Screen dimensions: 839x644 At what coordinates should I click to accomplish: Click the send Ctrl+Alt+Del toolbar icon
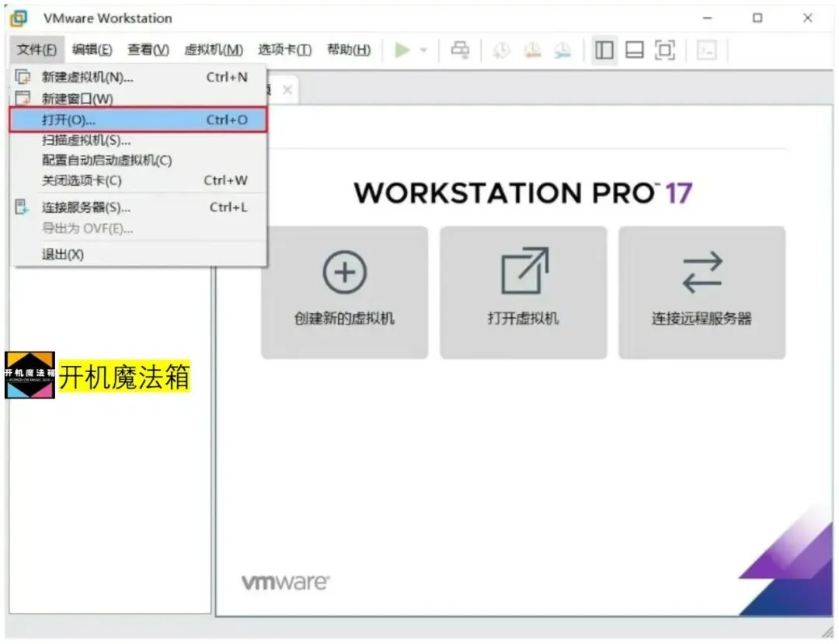[x=460, y=50]
